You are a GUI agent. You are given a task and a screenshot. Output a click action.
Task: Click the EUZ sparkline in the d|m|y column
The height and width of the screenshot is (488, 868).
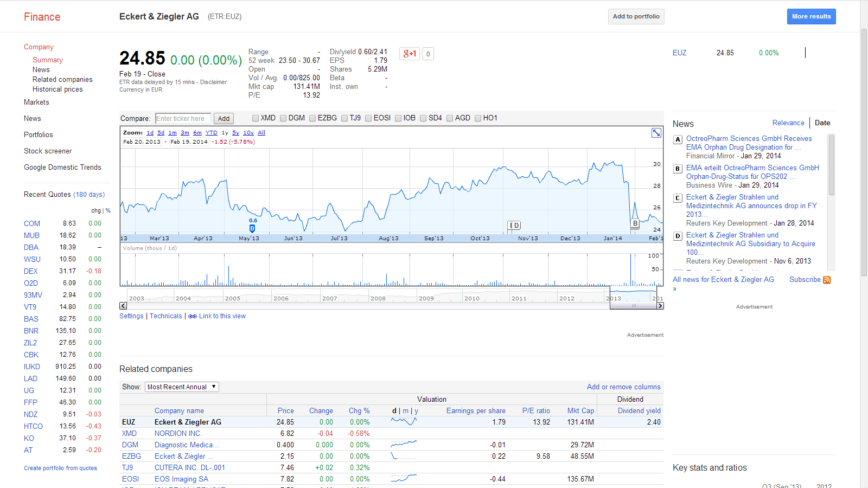(404, 422)
